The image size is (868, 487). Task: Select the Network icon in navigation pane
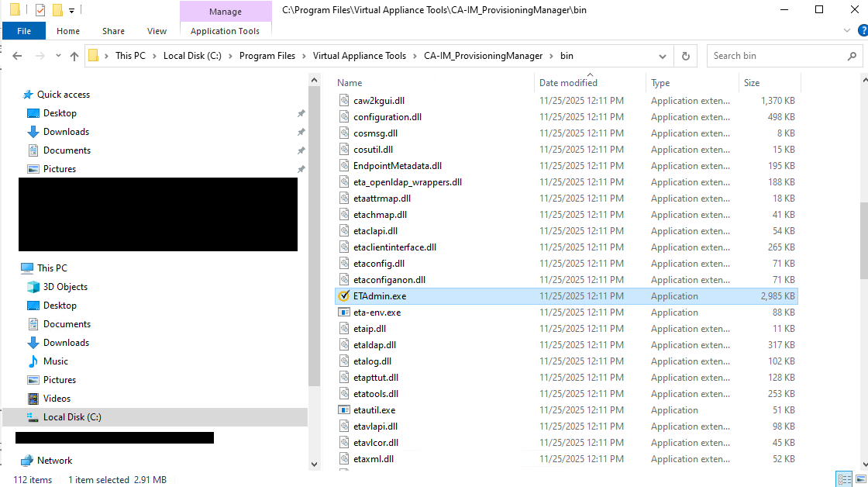click(x=27, y=461)
